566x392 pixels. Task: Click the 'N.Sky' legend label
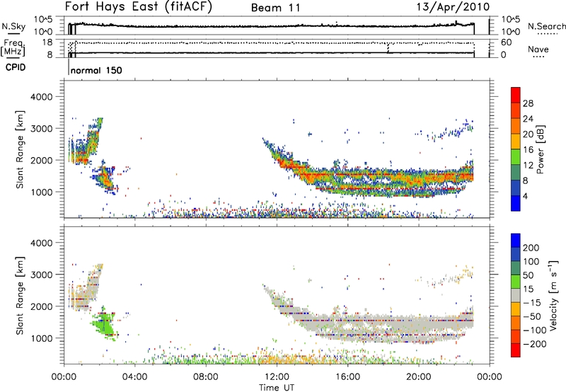[13, 26]
